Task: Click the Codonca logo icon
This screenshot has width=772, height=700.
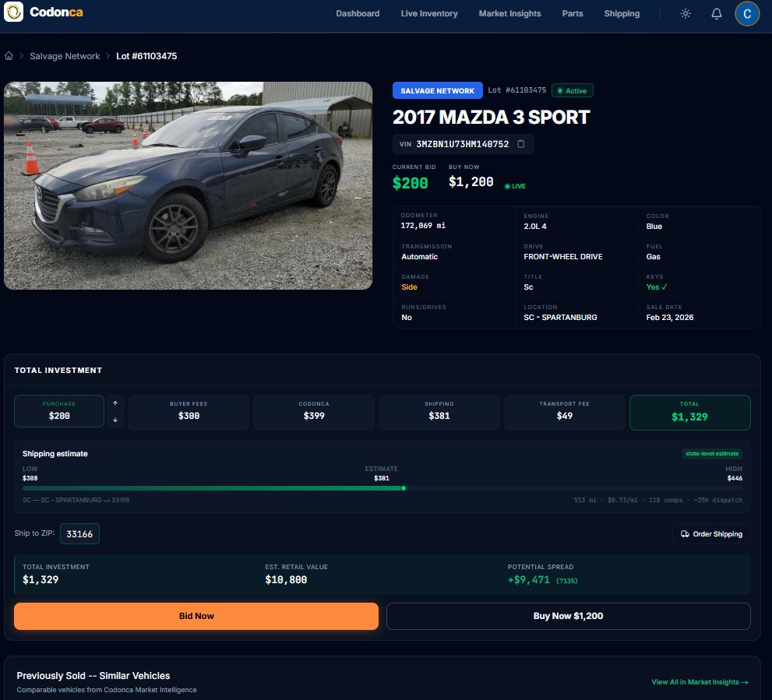Action: (x=13, y=12)
